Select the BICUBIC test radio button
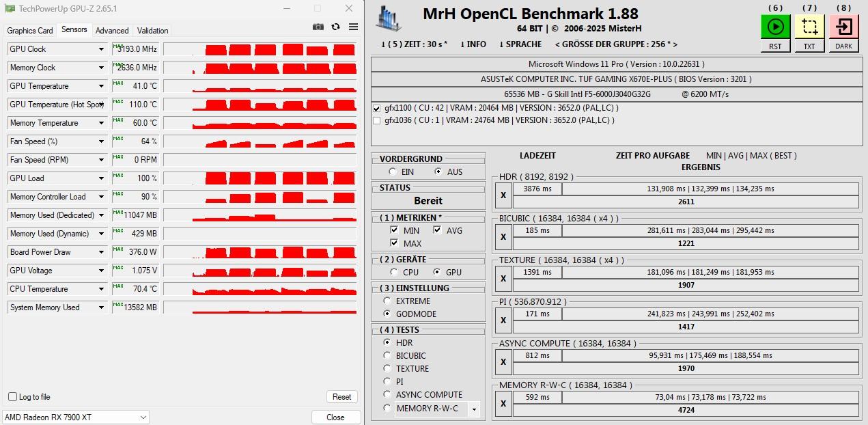The width and height of the screenshot is (868, 425). click(x=387, y=356)
